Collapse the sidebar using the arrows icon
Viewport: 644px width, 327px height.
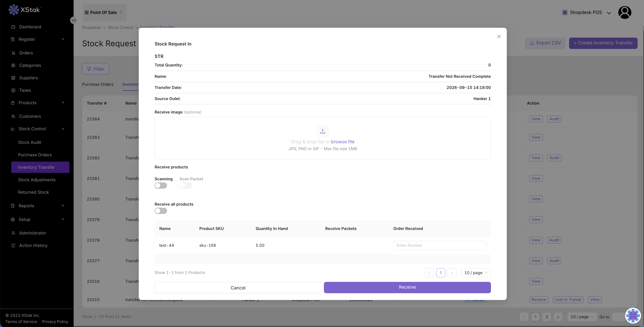coord(74,20)
